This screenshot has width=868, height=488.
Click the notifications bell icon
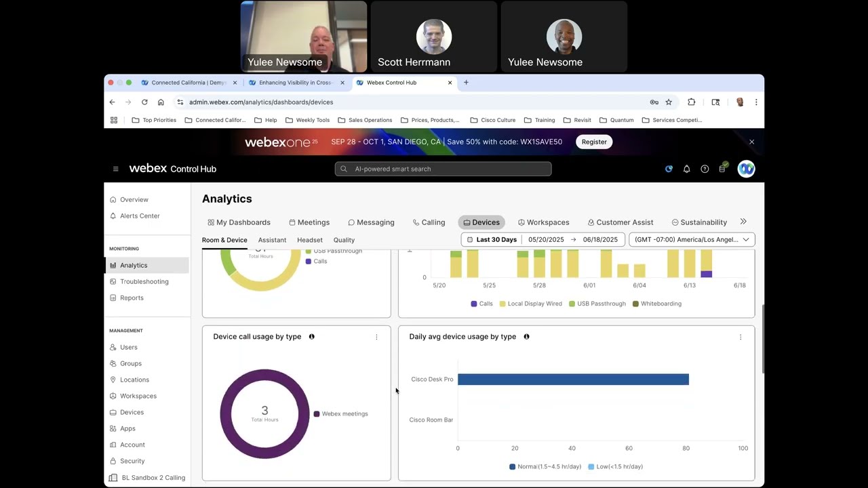tap(686, 169)
